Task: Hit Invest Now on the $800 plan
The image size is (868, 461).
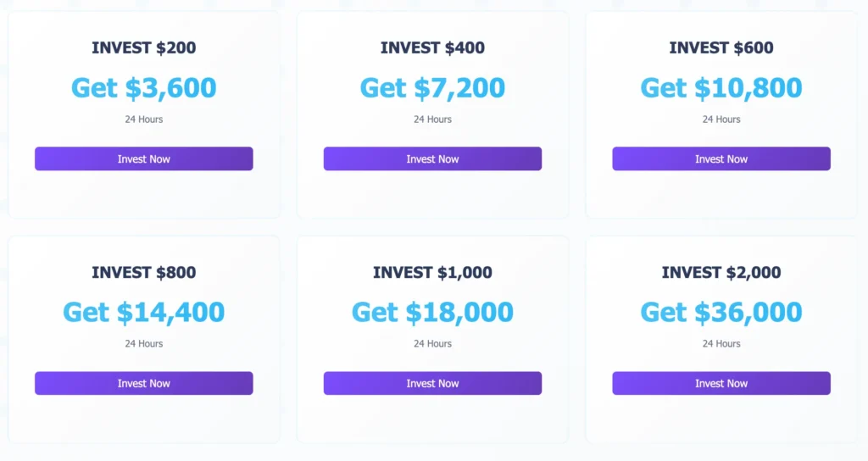Action: tap(143, 383)
